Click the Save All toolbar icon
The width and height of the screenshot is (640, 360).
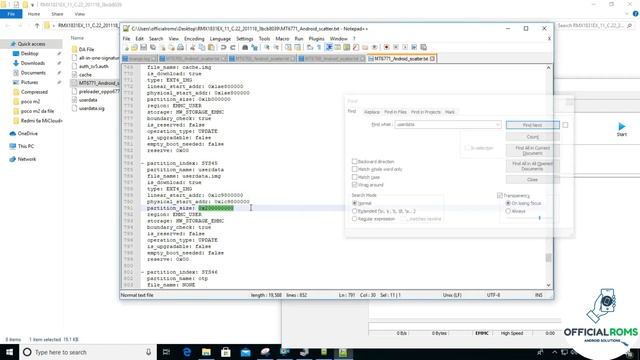(153, 47)
